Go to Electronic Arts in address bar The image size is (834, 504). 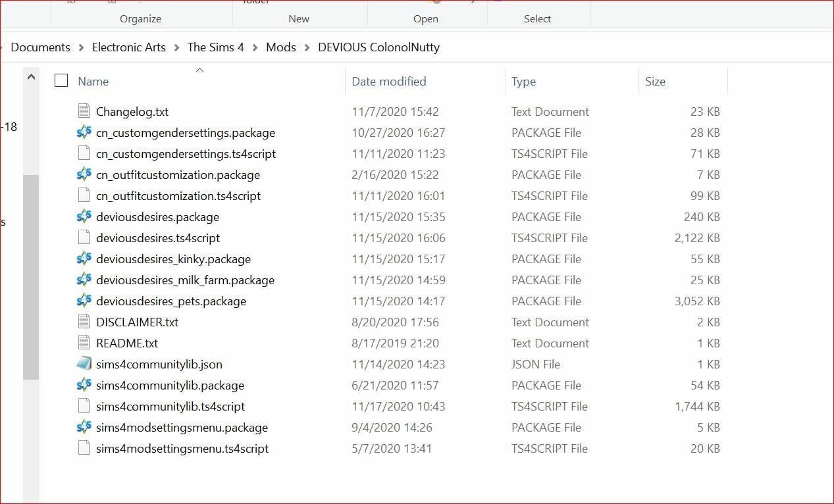tap(129, 47)
